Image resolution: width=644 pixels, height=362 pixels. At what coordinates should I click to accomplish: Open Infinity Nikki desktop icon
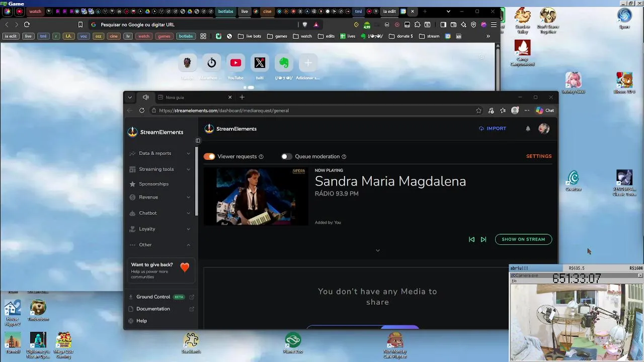(x=573, y=83)
